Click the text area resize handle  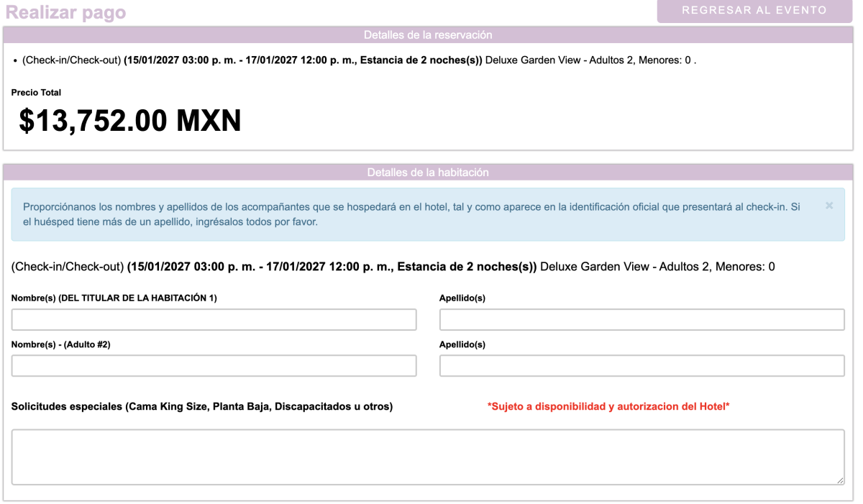[840, 480]
